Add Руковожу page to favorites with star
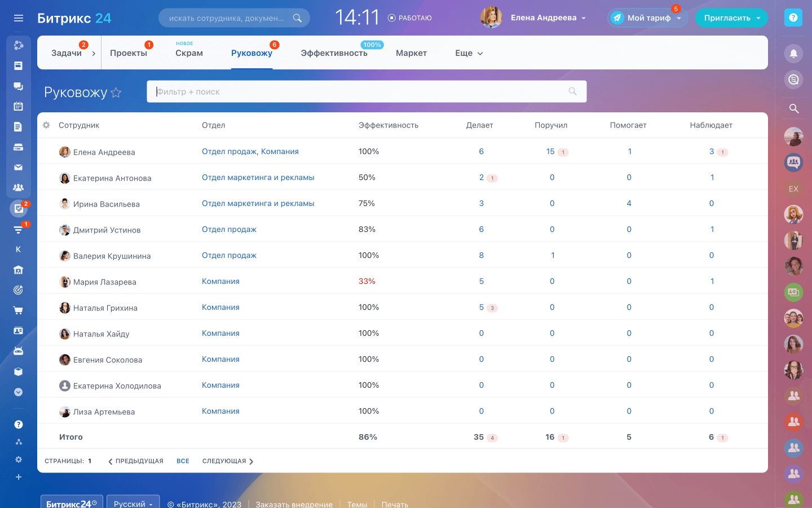Image resolution: width=812 pixels, height=508 pixels. [116, 93]
